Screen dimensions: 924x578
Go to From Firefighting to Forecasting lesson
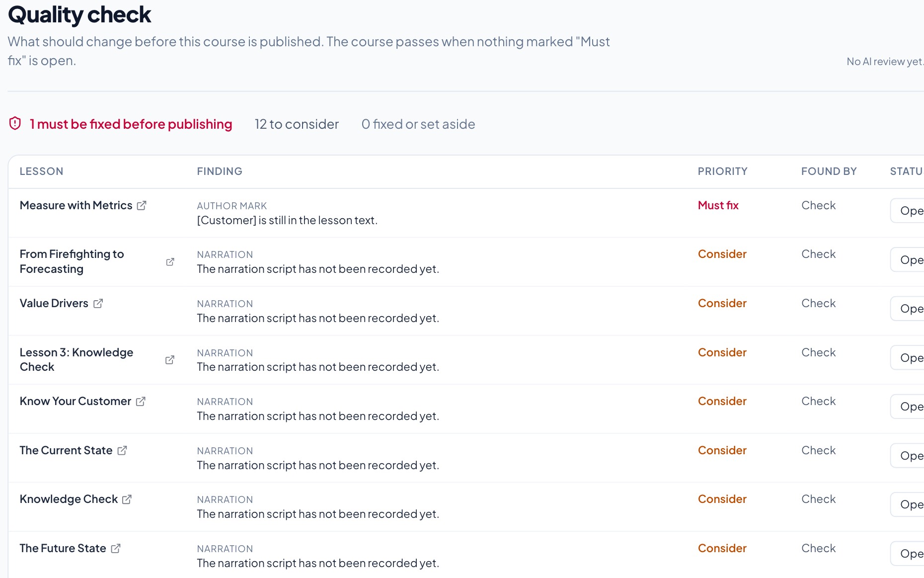(72, 261)
